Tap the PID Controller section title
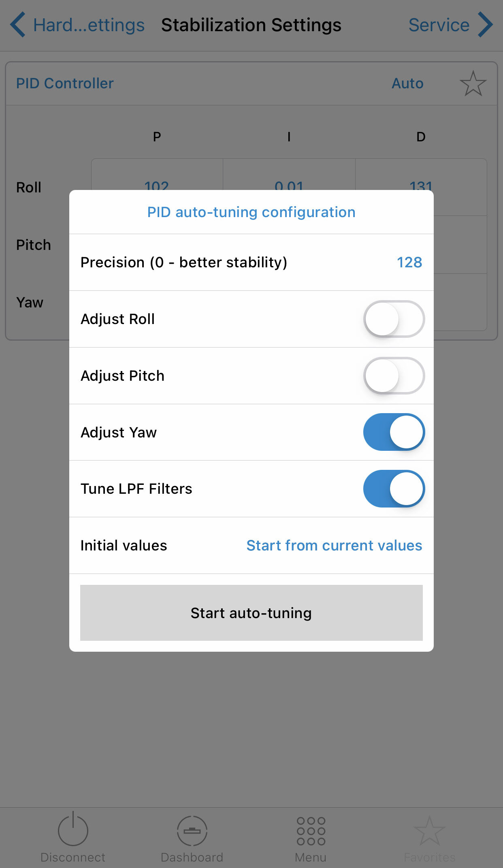The width and height of the screenshot is (503, 868). [65, 83]
